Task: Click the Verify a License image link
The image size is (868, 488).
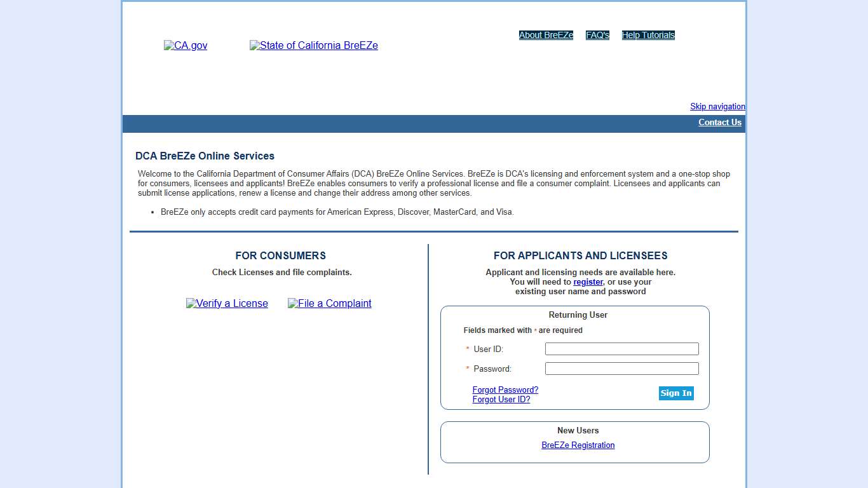Action: point(227,304)
